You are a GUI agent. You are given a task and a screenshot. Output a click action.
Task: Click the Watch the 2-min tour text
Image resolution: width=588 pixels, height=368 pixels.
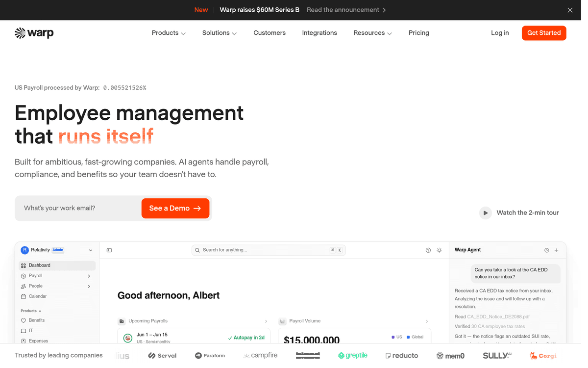pos(528,213)
